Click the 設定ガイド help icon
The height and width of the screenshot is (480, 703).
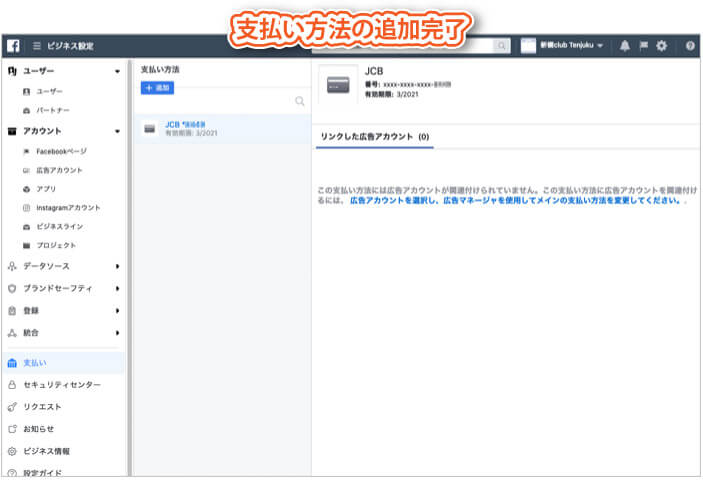point(12,473)
